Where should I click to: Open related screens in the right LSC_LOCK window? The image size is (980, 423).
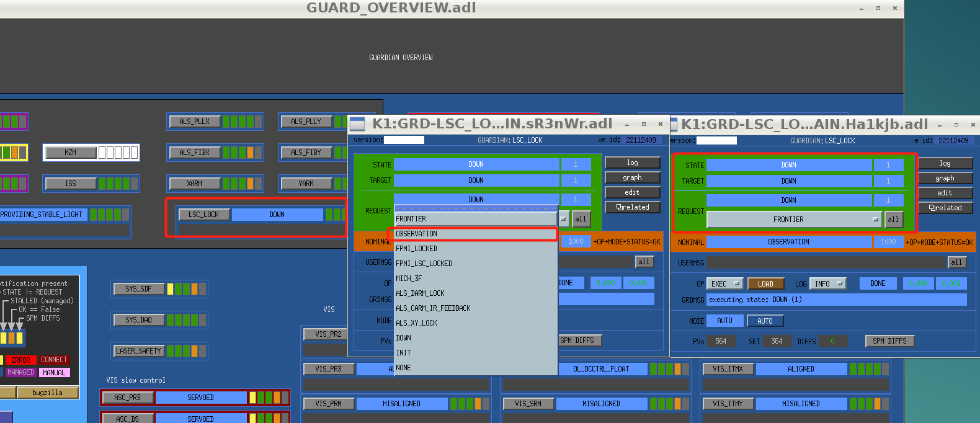pos(945,208)
